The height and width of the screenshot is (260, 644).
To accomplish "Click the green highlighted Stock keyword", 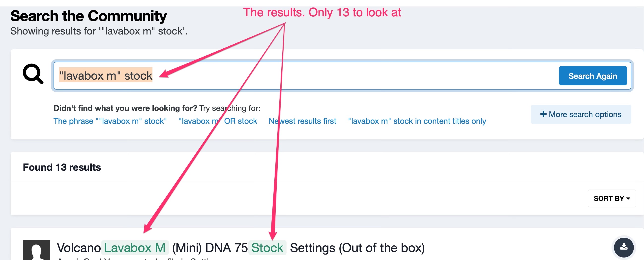I will 267,248.
